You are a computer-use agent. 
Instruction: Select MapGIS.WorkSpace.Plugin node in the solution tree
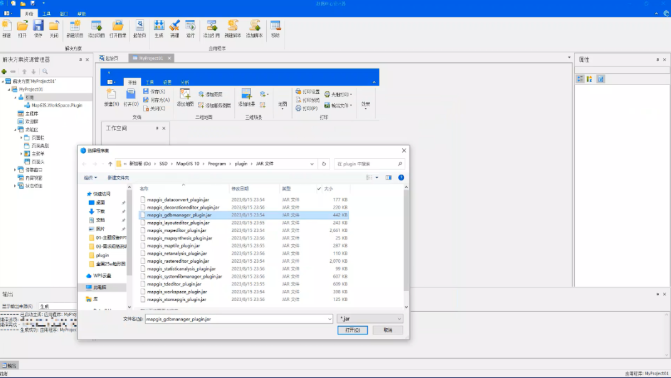click(x=56, y=105)
